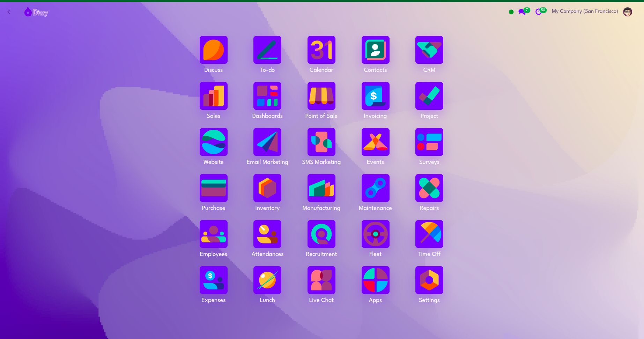
Task: Open the Discuss app
Action: (214, 50)
